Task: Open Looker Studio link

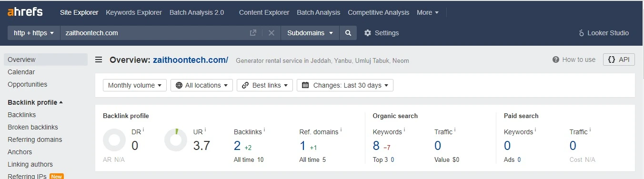Action: click(604, 33)
